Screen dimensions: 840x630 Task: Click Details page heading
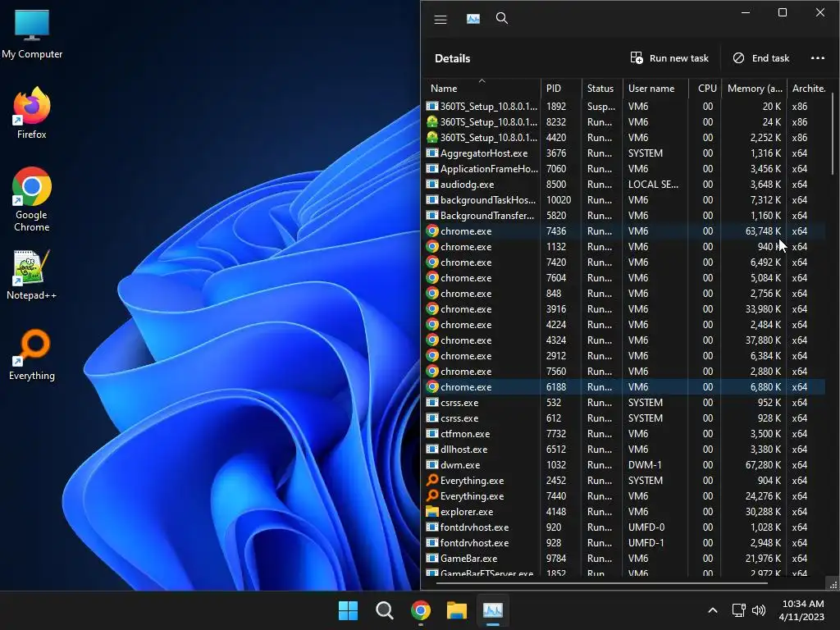click(452, 58)
